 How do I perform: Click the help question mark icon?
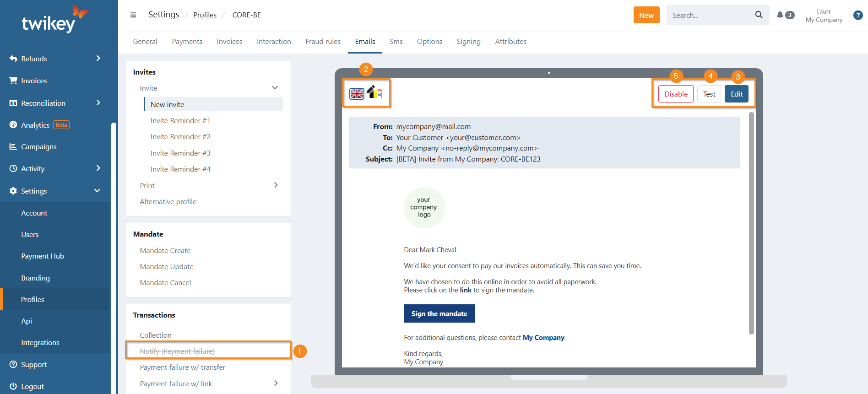(x=858, y=15)
